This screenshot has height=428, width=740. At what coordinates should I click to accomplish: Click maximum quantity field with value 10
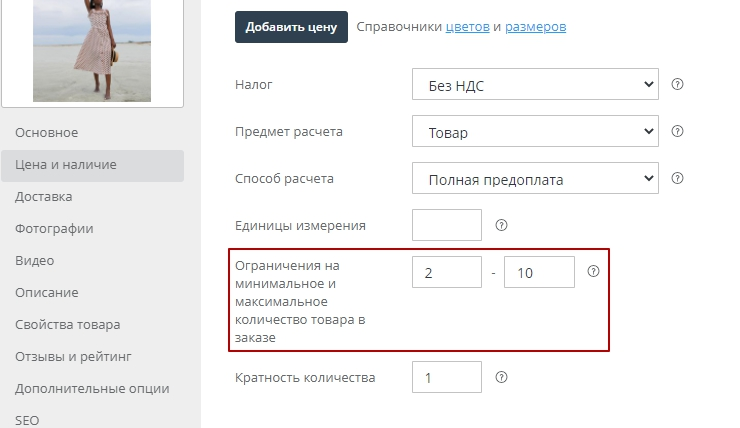point(539,272)
